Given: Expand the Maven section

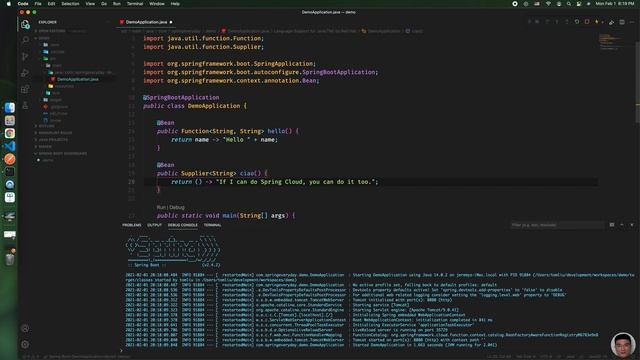Looking at the screenshot, I should pos(45,147).
